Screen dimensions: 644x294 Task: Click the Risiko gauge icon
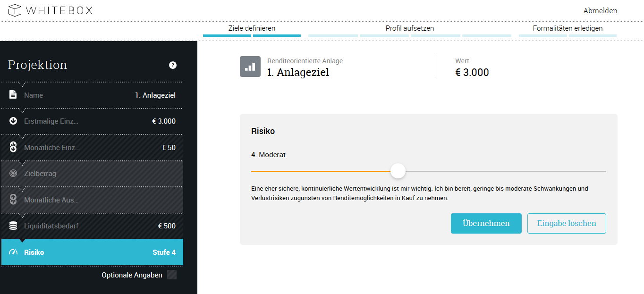pos(13,252)
